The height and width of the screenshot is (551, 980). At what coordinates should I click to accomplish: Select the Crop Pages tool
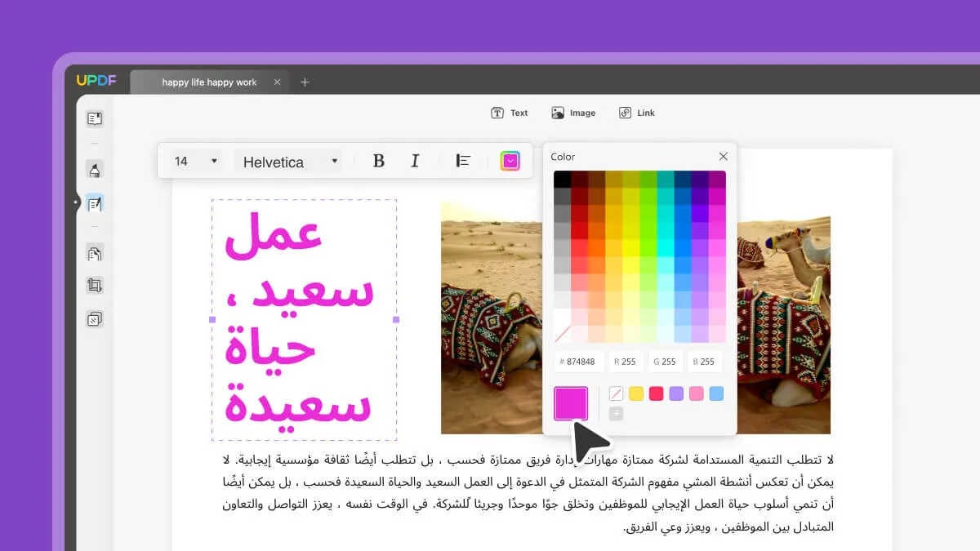tap(95, 285)
